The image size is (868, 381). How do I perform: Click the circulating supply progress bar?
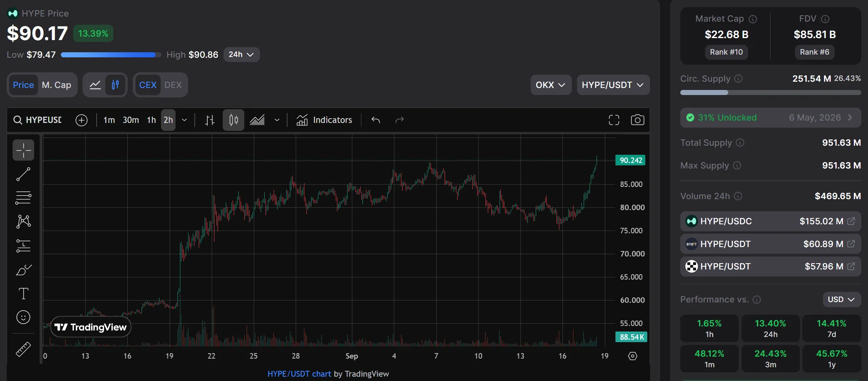point(771,93)
